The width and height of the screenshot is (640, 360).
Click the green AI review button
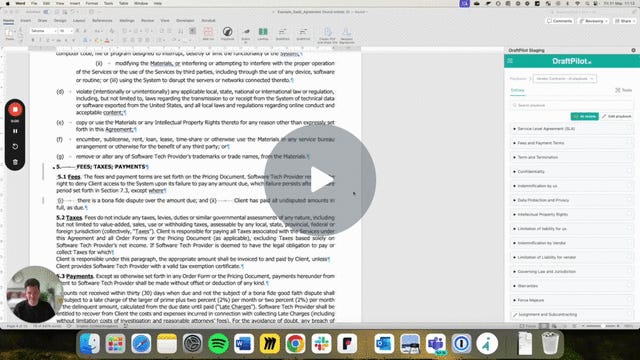click(584, 116)
